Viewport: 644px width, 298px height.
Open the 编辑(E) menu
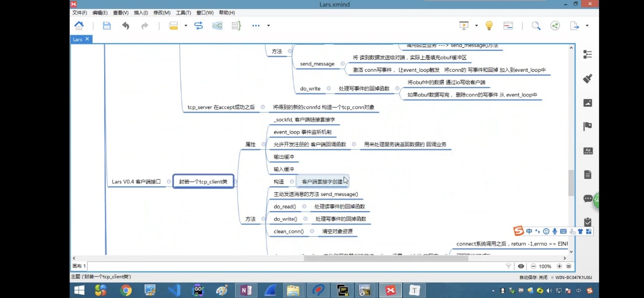point(100,13)
